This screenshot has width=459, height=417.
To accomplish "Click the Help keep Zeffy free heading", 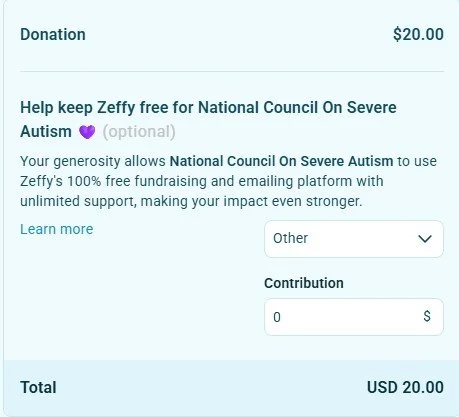I will [x=208, y=119].
